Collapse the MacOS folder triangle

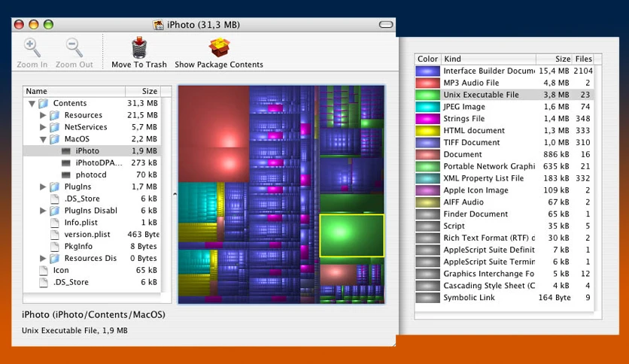tap(43, 139)
